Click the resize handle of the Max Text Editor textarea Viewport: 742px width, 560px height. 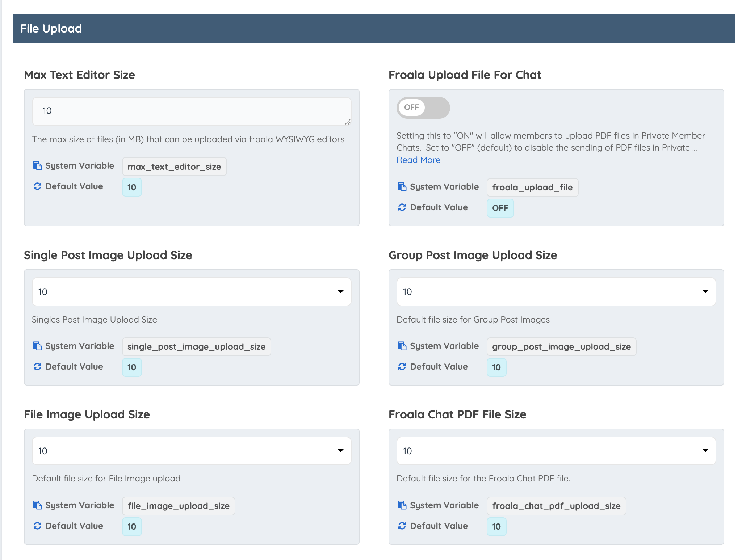(348, 122)
